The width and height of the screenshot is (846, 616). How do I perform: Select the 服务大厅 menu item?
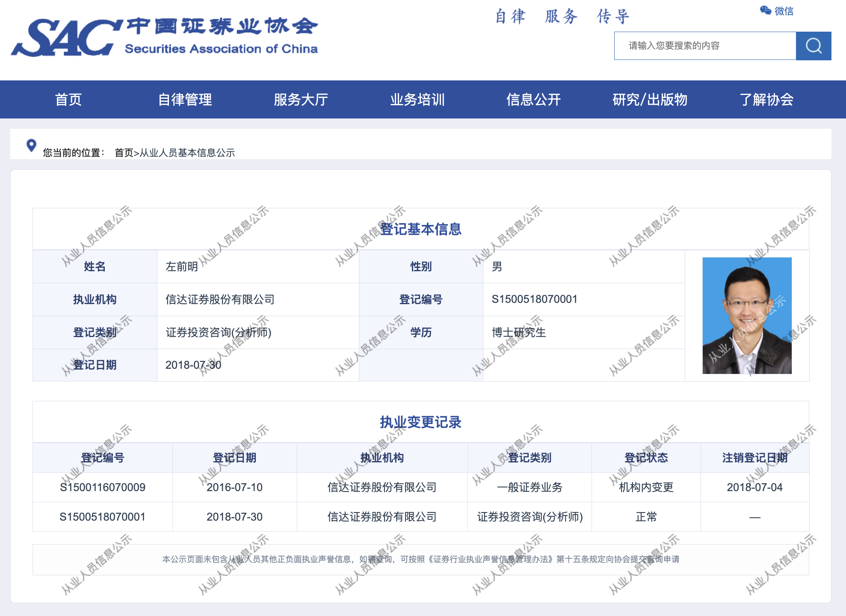[301, 100]
